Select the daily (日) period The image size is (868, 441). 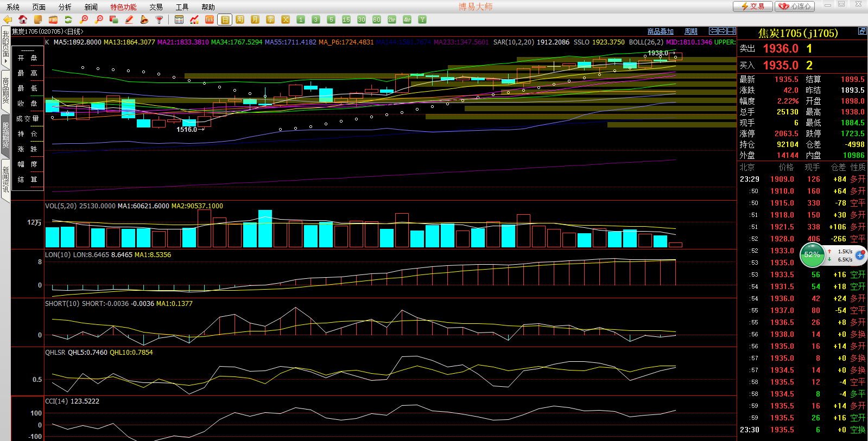[x=225, y=20]
